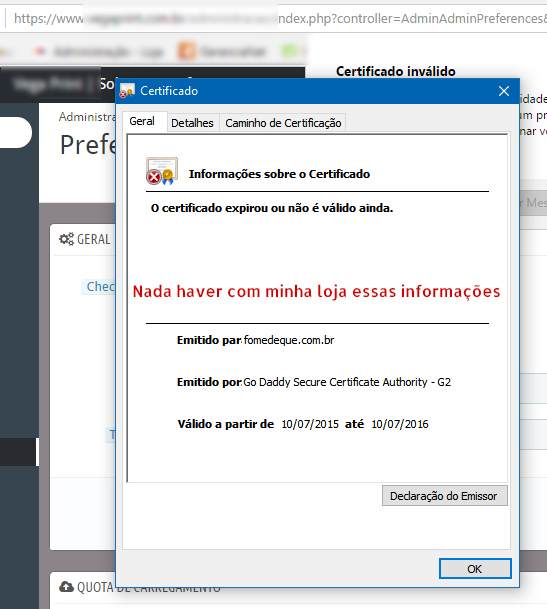Viewport: 547px width, 609px height.
Task: Select the start validity date 10/07/2015
Action: point(310,424)
